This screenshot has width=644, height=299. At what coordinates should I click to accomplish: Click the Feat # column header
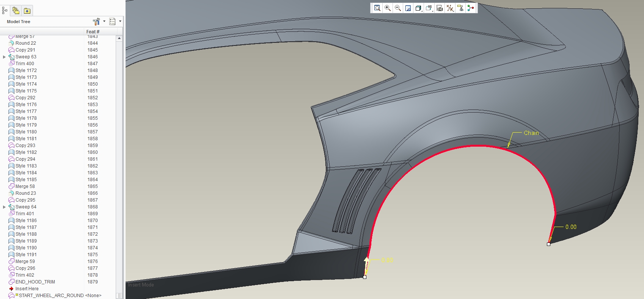(x=93, y=32)
